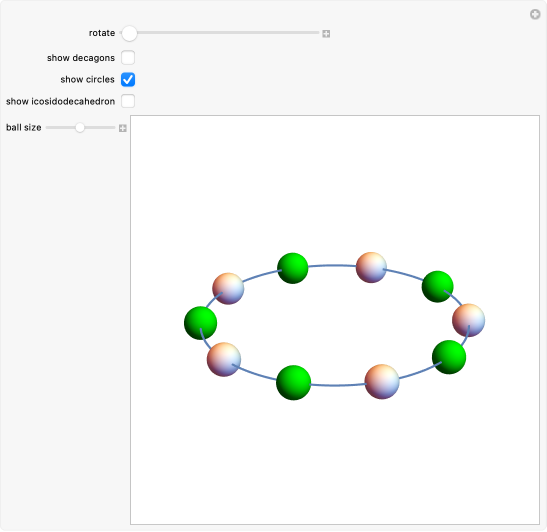Enable the show decagons checkbox
Viewport: 547px width, 532px height.
[x=128, y=58]
